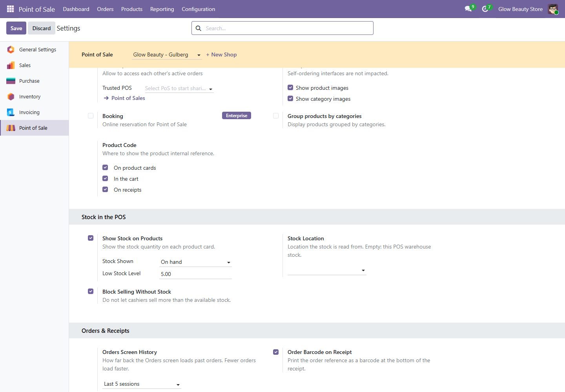565x392 pixels.
Task: Open the Products menu
Action: click(132, 9)
